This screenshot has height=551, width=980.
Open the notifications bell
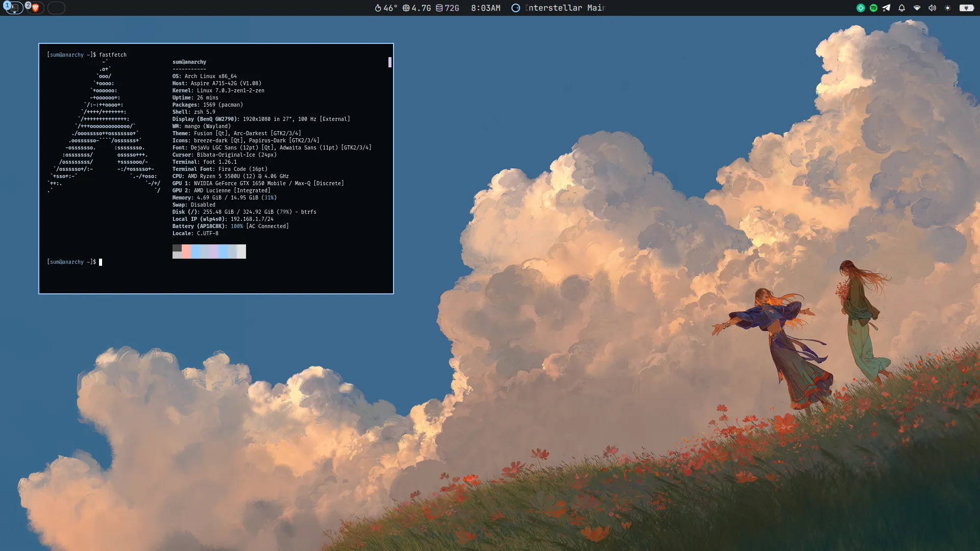[x=901, y=8]
